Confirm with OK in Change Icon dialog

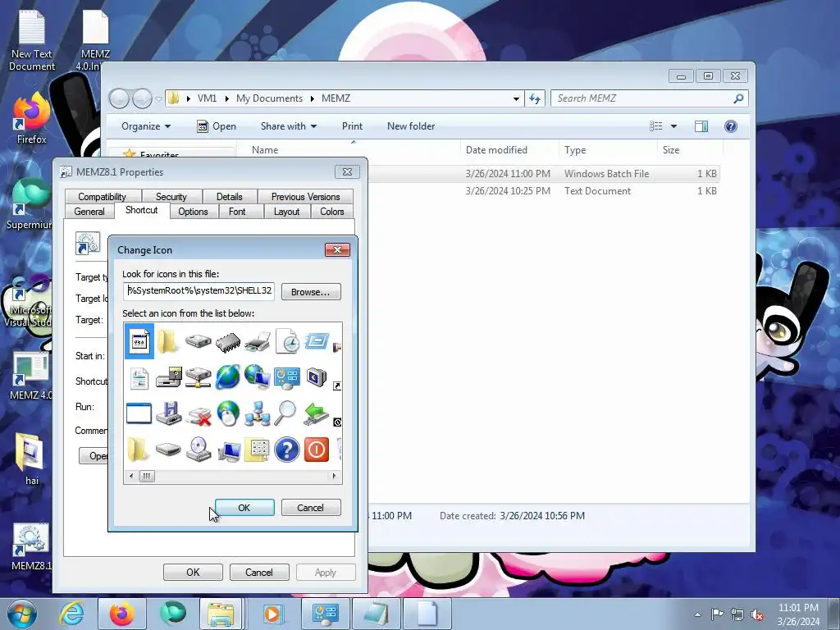244,507
